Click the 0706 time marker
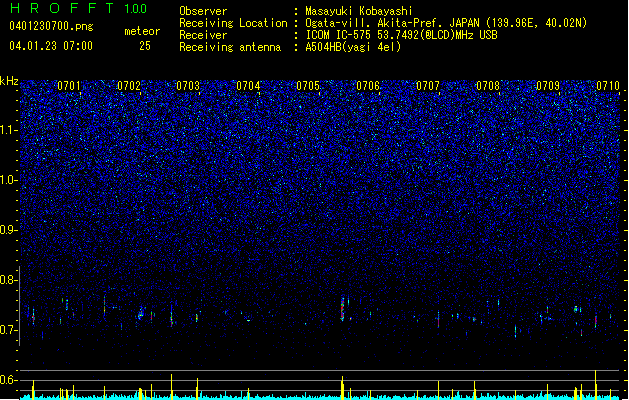This screenshot has width=629, height=400. 368,86
